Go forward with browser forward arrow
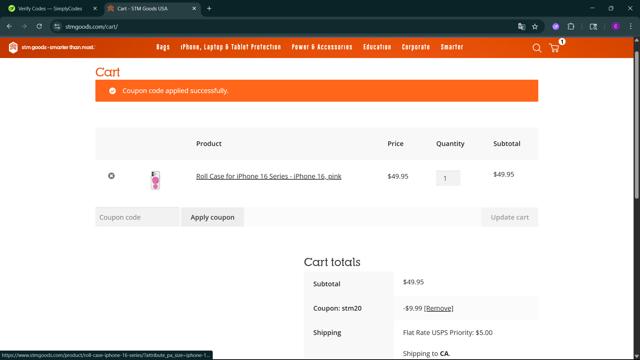 (x=24, y=27)
